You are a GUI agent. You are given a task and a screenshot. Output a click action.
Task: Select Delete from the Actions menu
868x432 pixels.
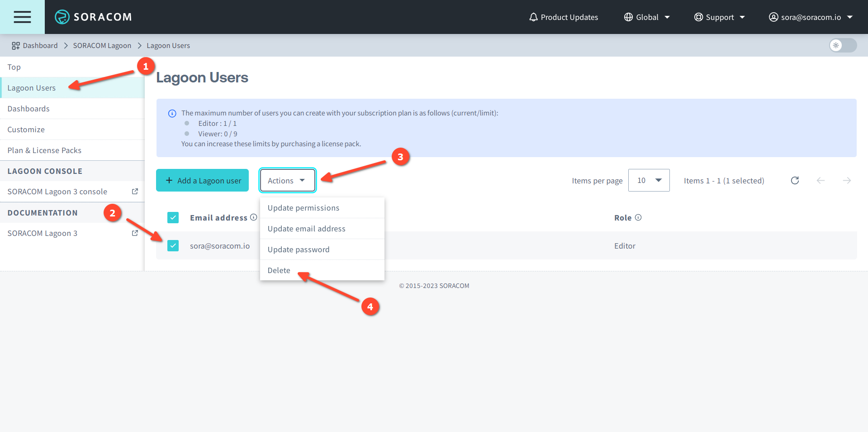coord(279,270)
